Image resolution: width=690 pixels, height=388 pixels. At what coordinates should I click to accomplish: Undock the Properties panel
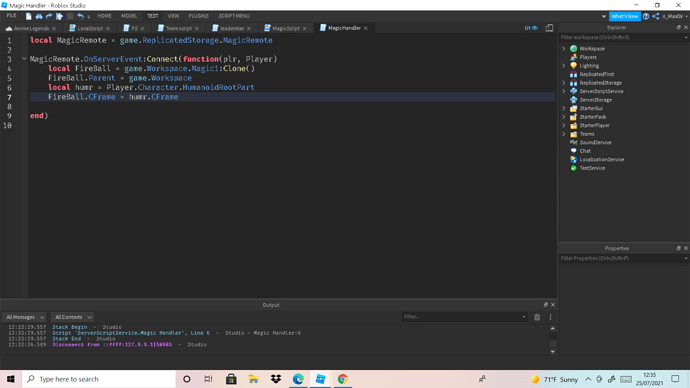[x=679, y=248]
